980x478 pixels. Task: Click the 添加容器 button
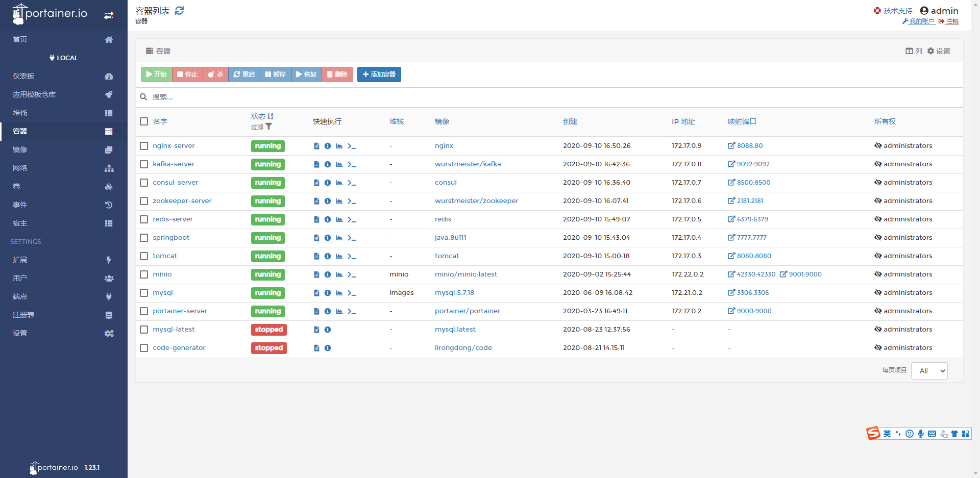(379, 74)
